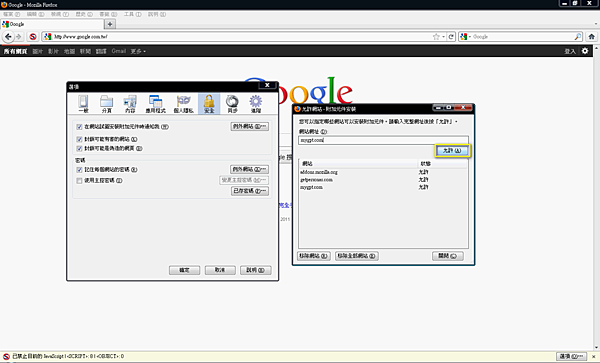This screenshot has width=600, height=363.
Task: Switch to the Google browser tab
Action: point(52,24)
